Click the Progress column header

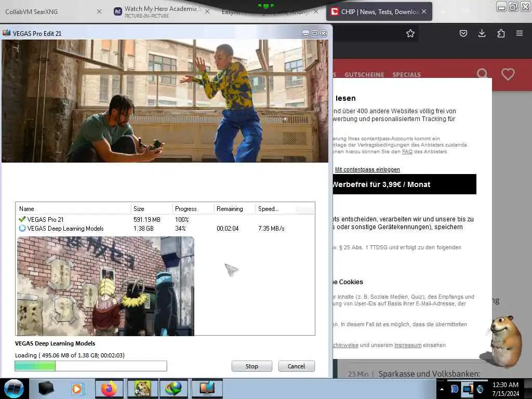coord(193,209)
